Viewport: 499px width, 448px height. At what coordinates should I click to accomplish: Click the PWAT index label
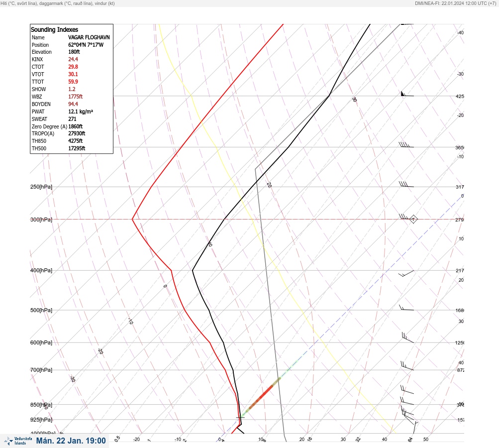point(38,112)
